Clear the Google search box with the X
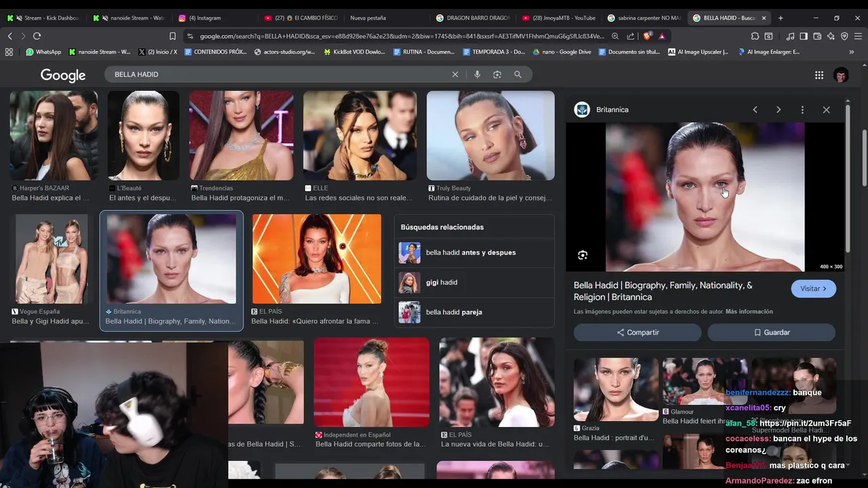This screenshot has height=488, width=868. [x=455, y=75]
